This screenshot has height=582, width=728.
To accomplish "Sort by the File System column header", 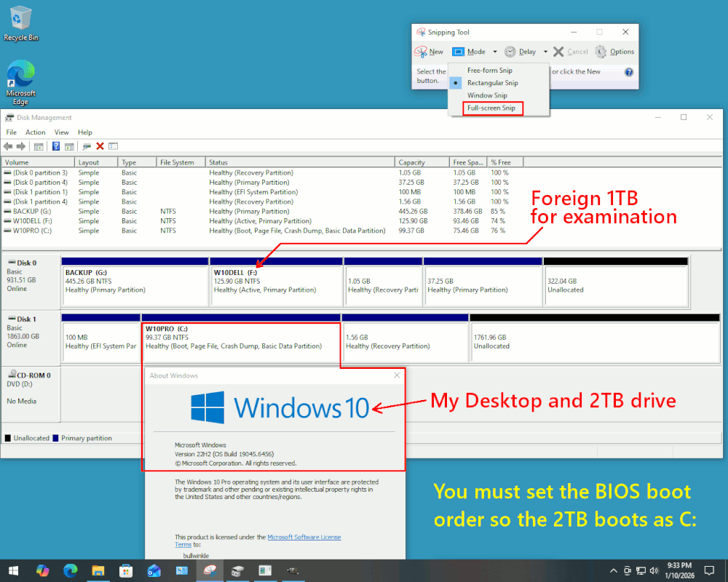I will (x=181, y=162).
